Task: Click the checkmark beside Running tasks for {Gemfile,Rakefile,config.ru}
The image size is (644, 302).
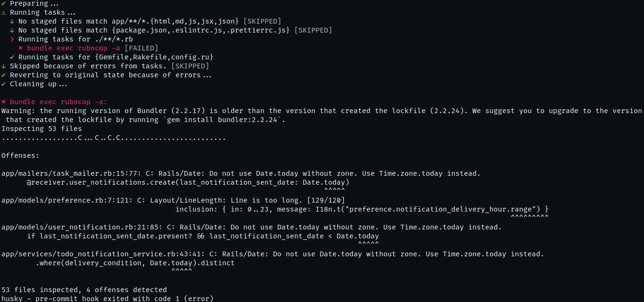Action: [12, 57]
